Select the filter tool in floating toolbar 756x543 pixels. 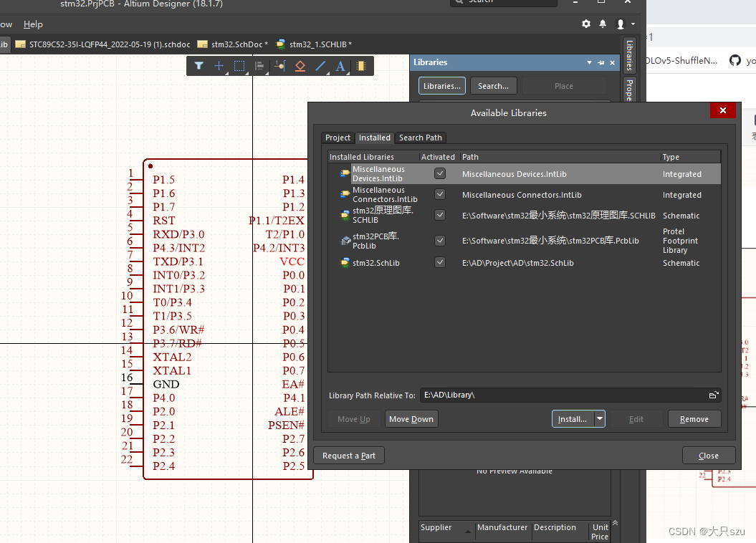coord(198,66)
